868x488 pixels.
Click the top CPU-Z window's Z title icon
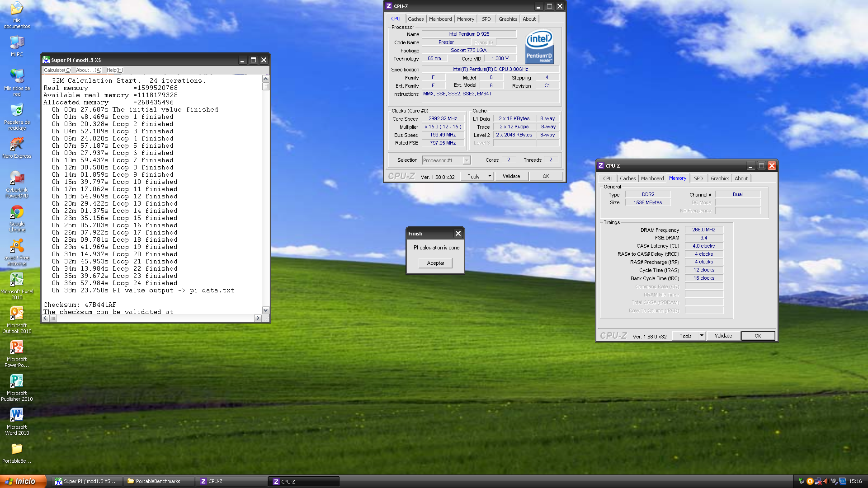click(x=388, y=6)
